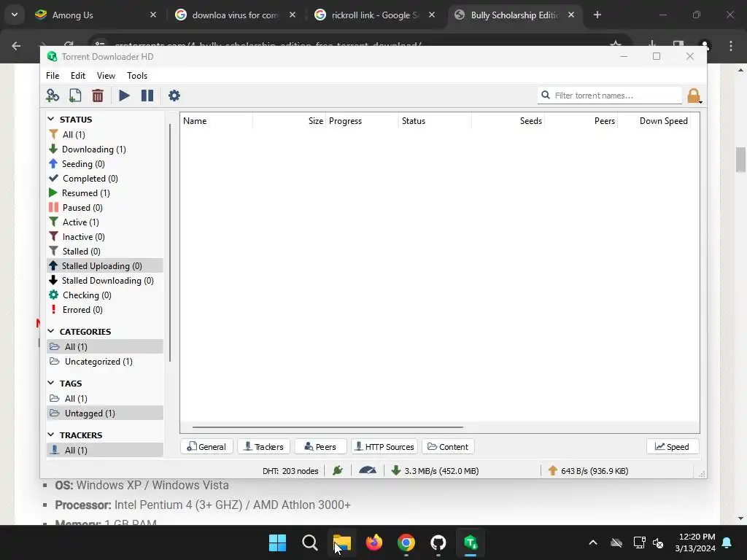The image size is (747, 560).
Task: Collapse the TRACKERS section
Action: 51,435
